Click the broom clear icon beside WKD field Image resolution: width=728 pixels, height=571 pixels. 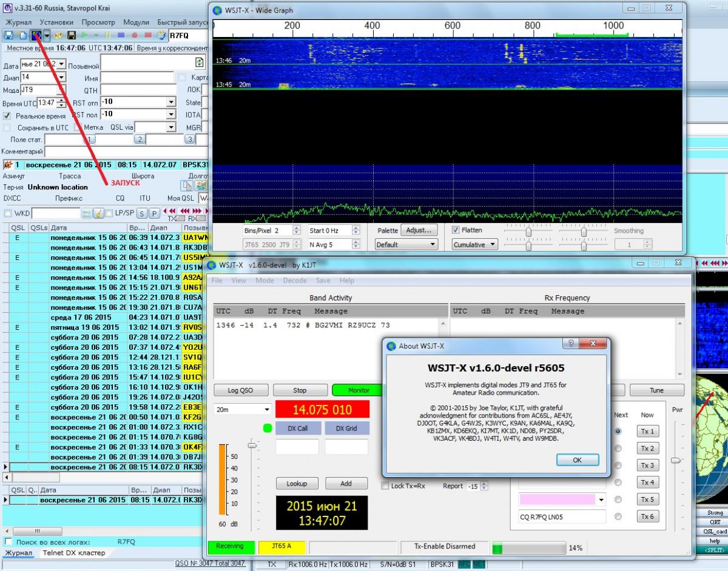click(98, 213)
